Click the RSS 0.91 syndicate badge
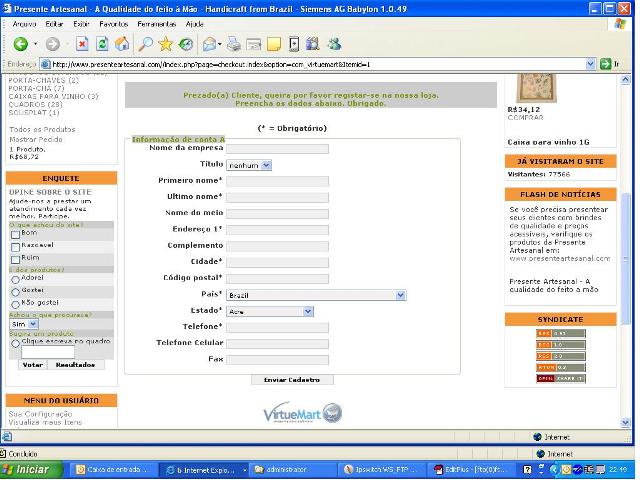 (x=560, y=333)
